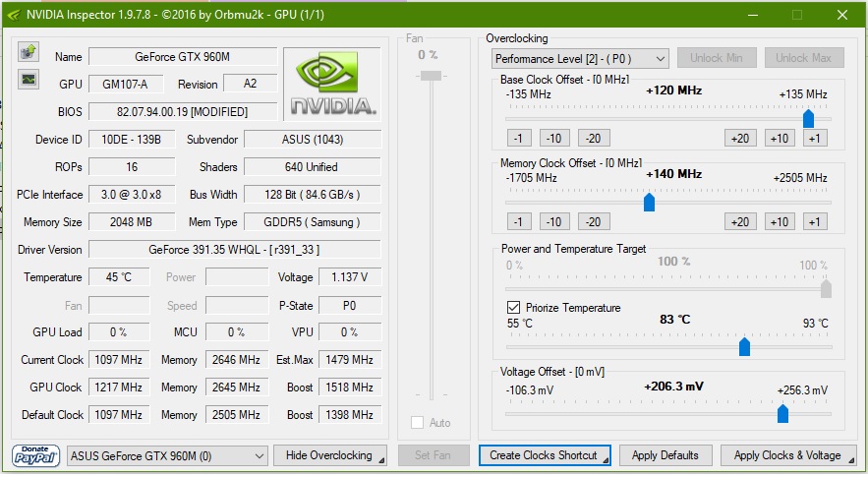
Task: Click the power target slider handle
Action: pos(826,288)
